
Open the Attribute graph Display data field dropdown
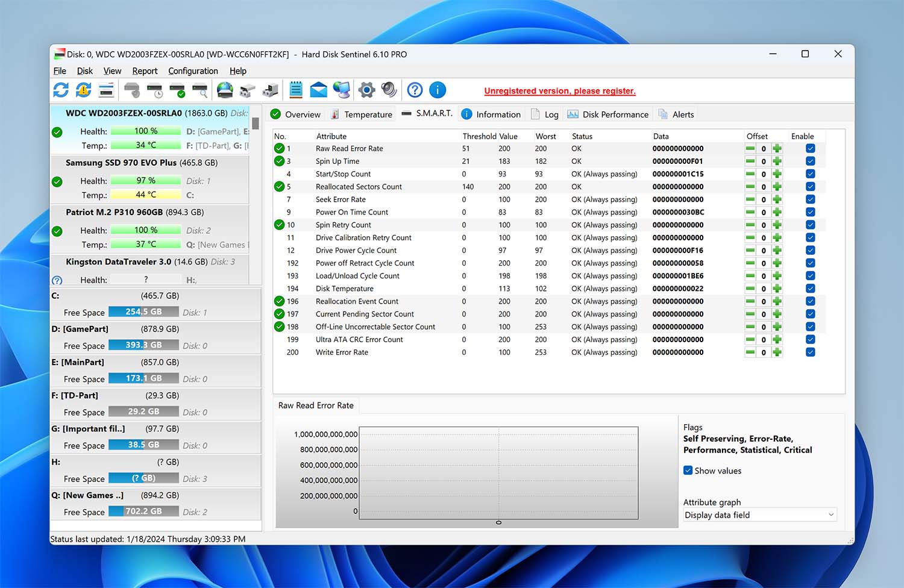759,515
